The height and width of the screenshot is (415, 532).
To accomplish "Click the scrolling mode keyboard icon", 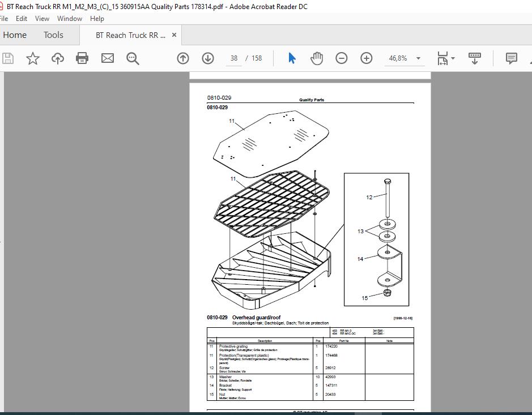I will (474, 58).
